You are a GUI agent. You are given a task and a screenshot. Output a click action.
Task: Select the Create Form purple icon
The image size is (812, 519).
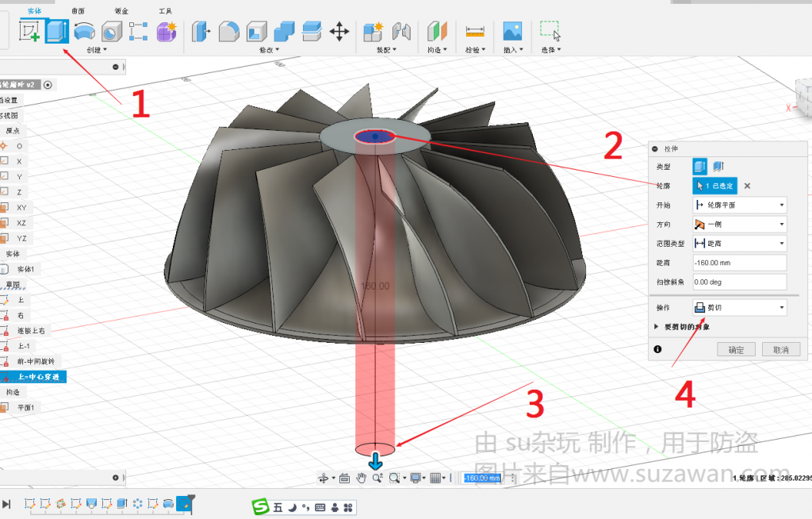click(x=167, y=32)
